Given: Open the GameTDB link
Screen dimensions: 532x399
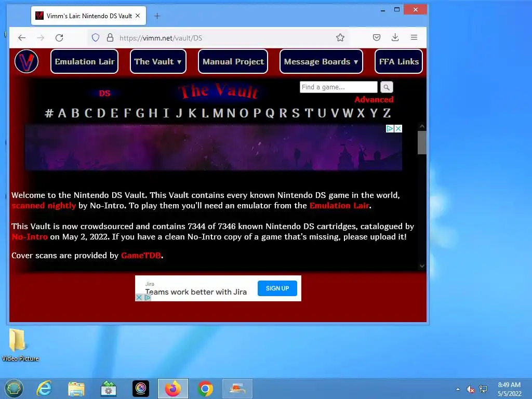Looking at the screenshot, I should pos(141,256).
